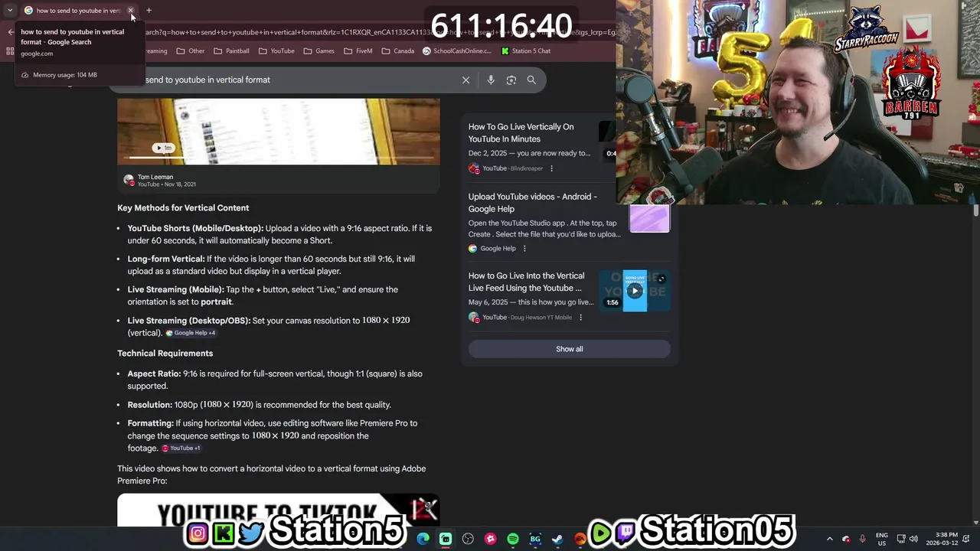Open the green chat app taskbar icon
This screenshot has height=551, width=980.
click(x=446, y=539)
